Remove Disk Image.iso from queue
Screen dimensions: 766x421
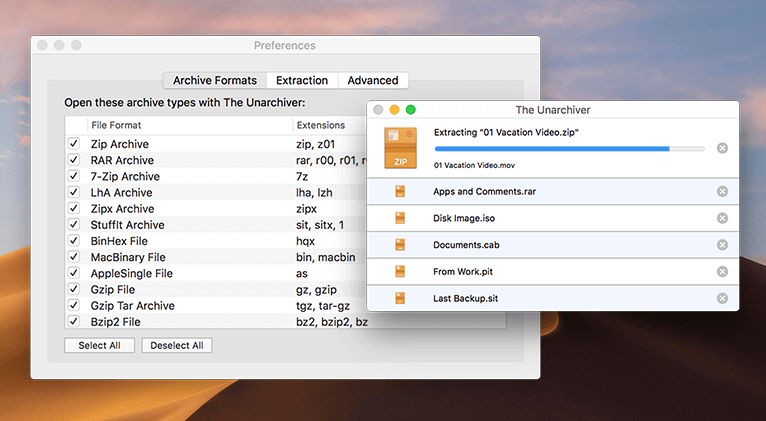[x=722, y=218]
